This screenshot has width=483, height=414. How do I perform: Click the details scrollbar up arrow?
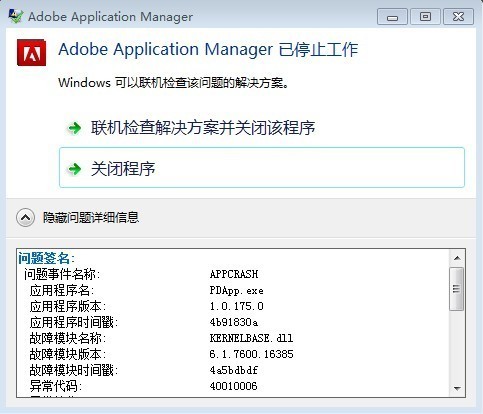coord(457,258)
